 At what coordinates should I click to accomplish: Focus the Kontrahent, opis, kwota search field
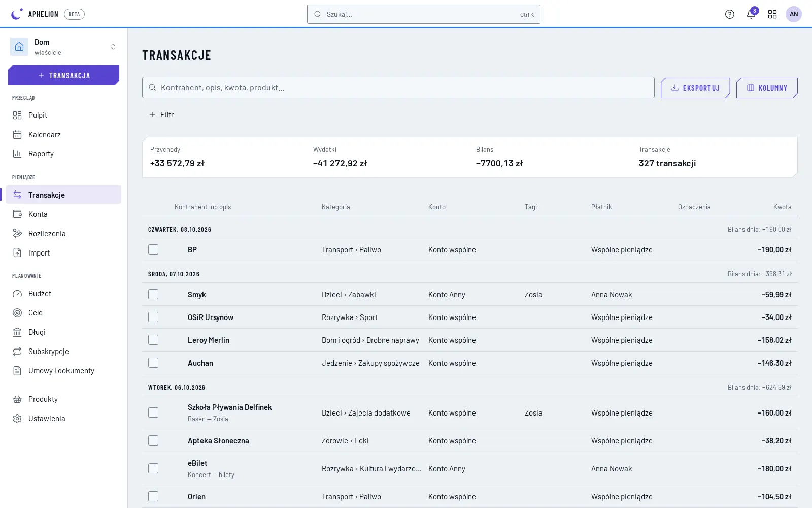coord(398,87)
